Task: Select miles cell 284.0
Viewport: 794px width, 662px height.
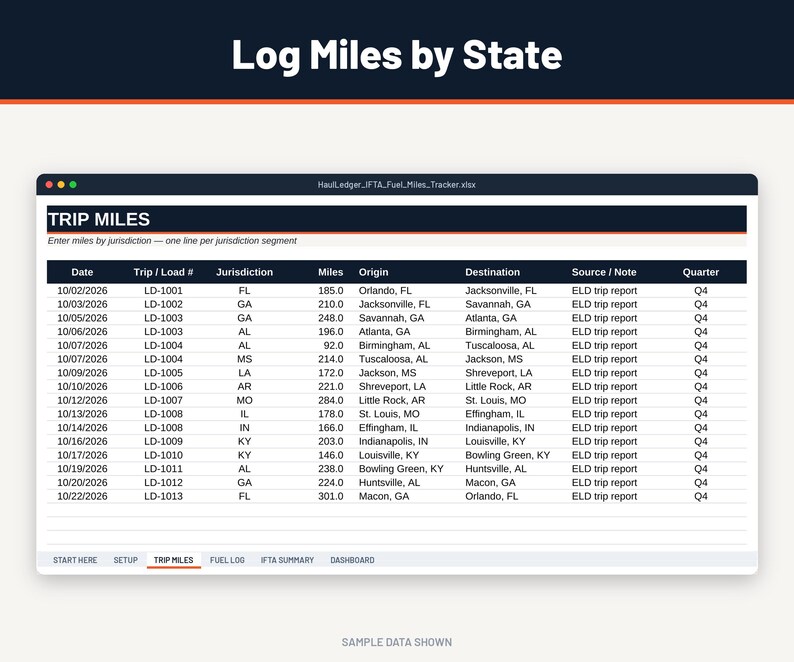Action: click(331, 400)
